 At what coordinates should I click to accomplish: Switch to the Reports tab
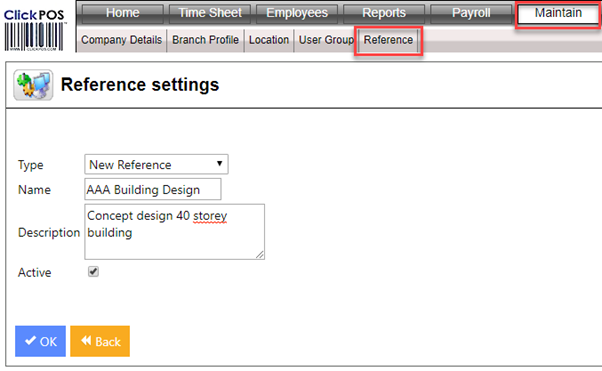[x=384, y=13]
